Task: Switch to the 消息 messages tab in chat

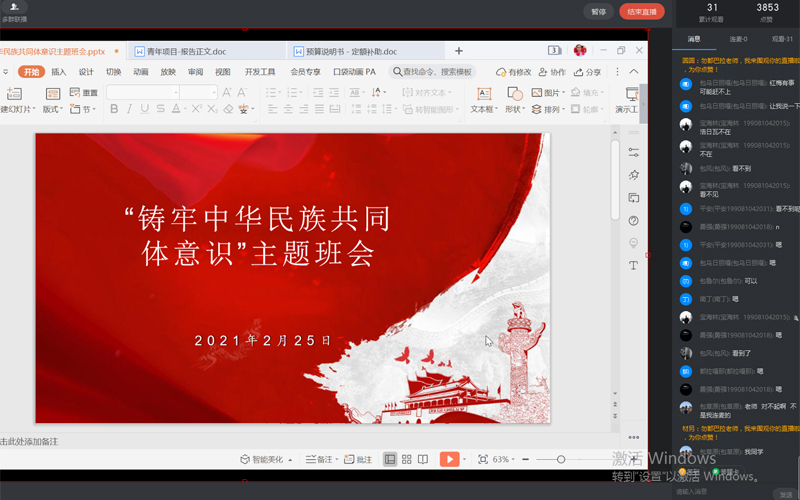Action: click(694, 39)
